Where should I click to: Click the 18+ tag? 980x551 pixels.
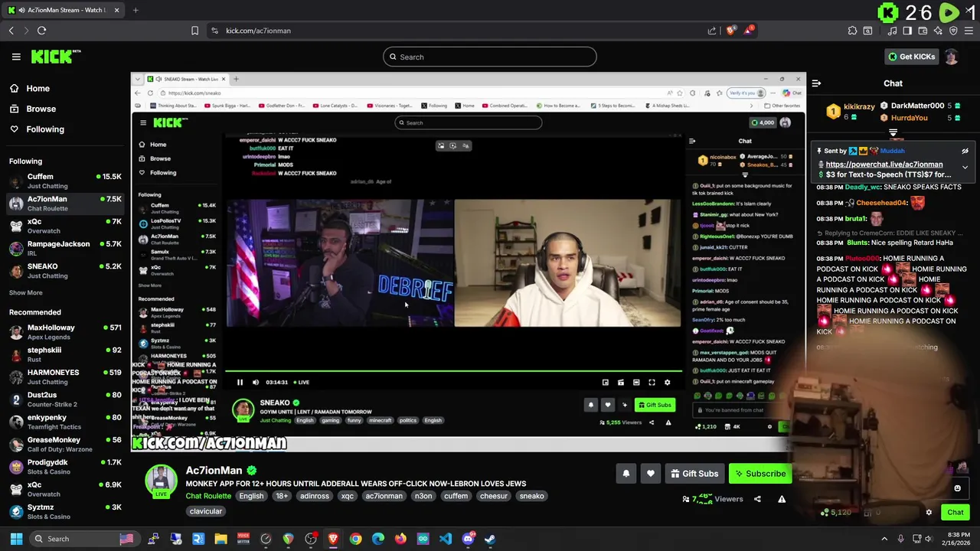click(282, 496)
